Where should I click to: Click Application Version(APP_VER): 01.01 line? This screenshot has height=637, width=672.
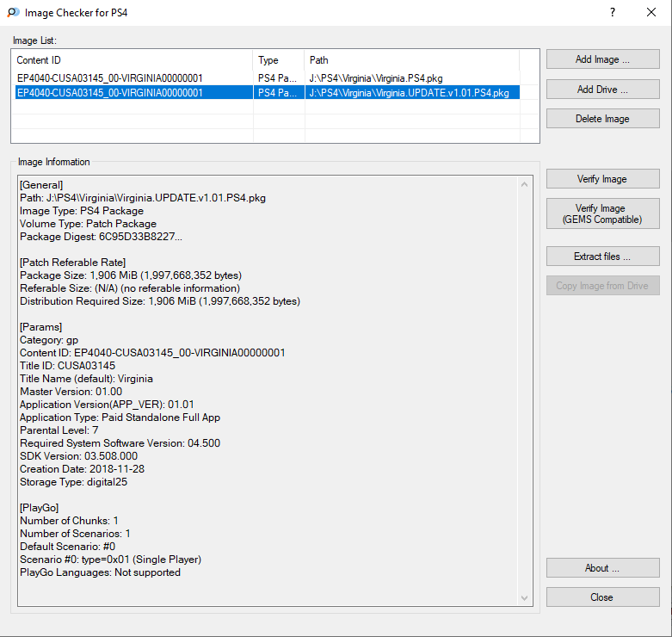(107, 405)
